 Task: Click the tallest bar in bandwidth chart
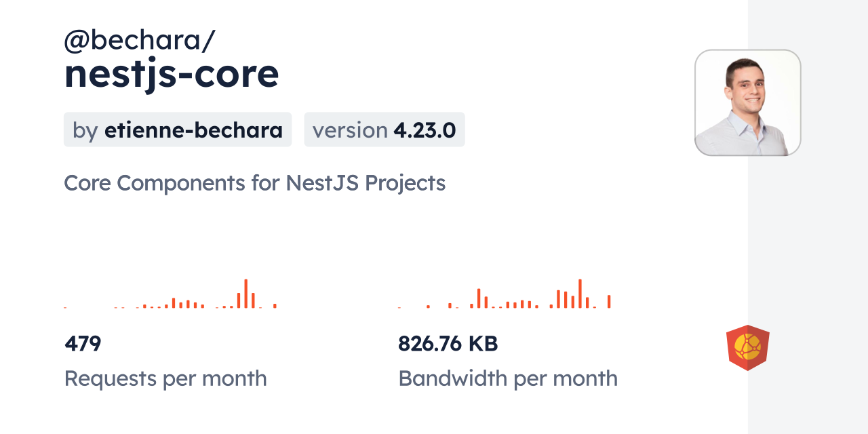pyautogui.click(x=580, y=294)
